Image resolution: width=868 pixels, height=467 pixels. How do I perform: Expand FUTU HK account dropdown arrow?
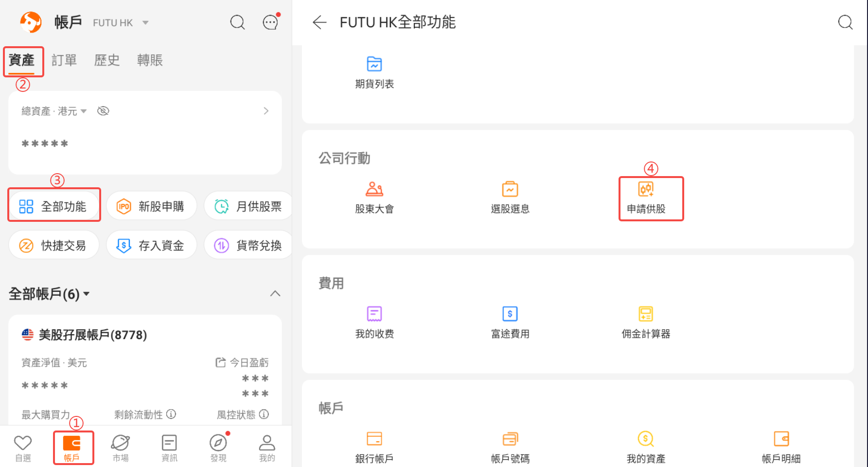(x=145, y=22)
